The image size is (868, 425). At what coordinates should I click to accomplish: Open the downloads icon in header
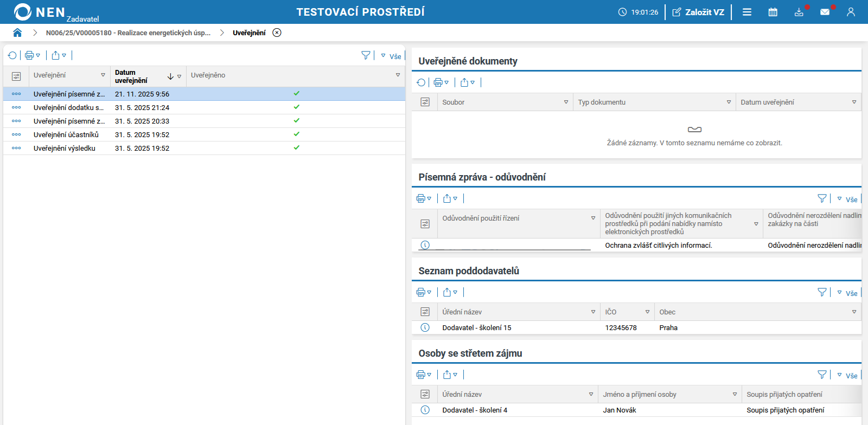coord(799,12)
